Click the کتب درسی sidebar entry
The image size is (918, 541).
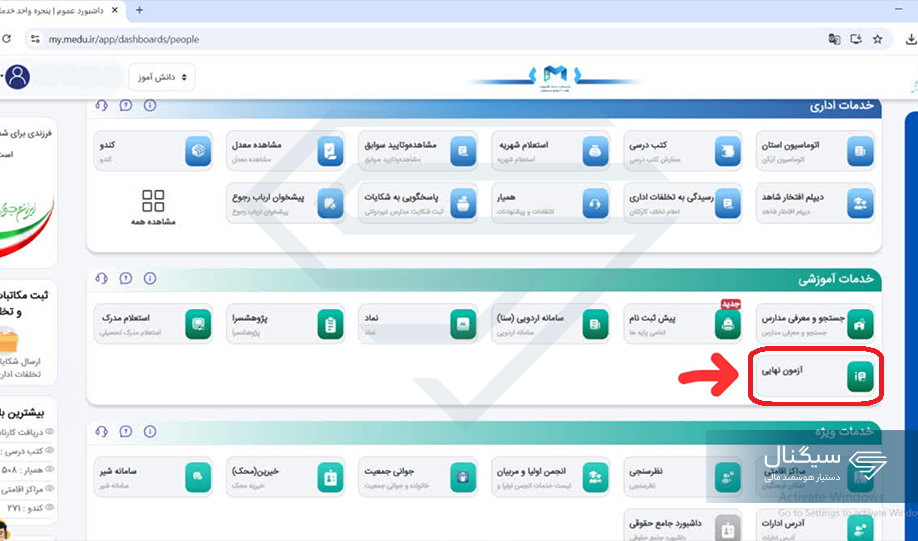pyautogui.click(x=27, y=451)
